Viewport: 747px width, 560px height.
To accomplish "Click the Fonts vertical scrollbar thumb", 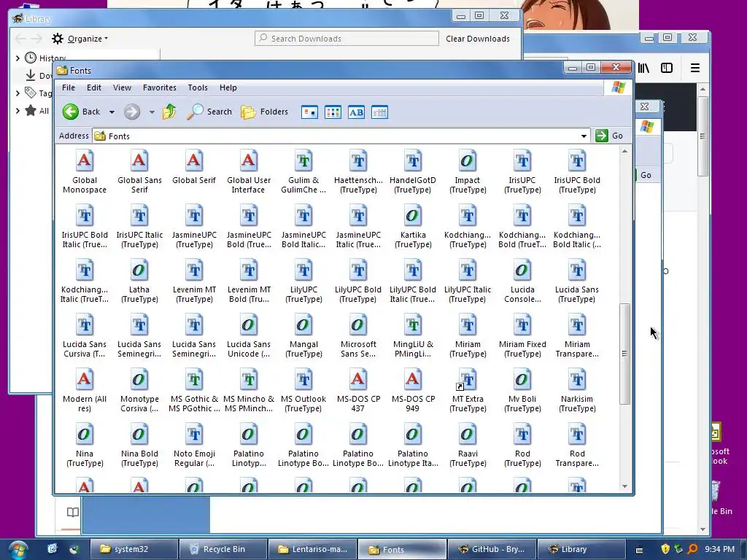I will point(624,354).
